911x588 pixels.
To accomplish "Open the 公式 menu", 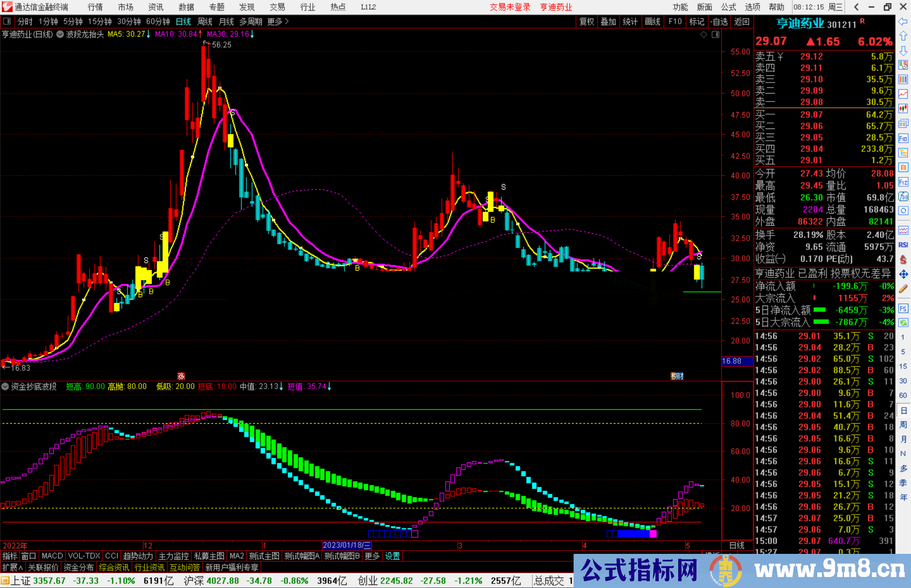I will tap(728, 7).
